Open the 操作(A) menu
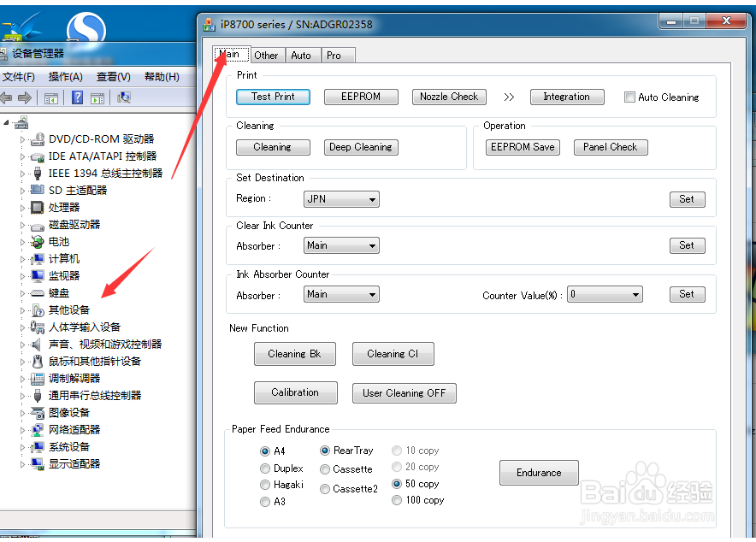The width and height of the screenshot is (756, 542). click(x=66, y=77)
